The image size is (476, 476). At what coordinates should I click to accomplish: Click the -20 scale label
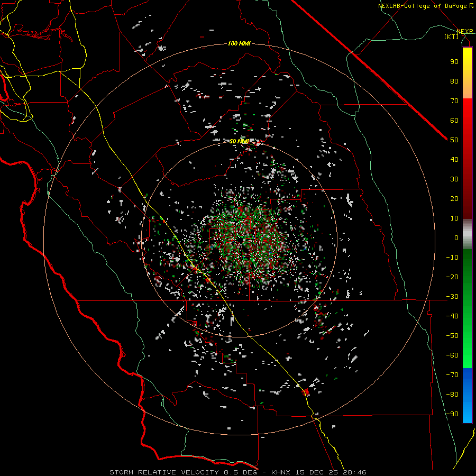tap(452, 277)
